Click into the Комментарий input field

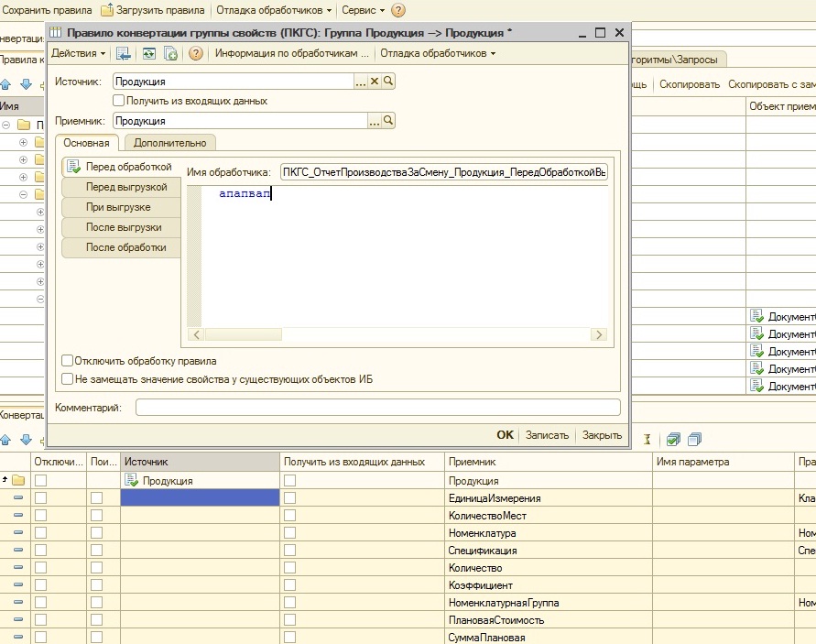pos(377,408)
